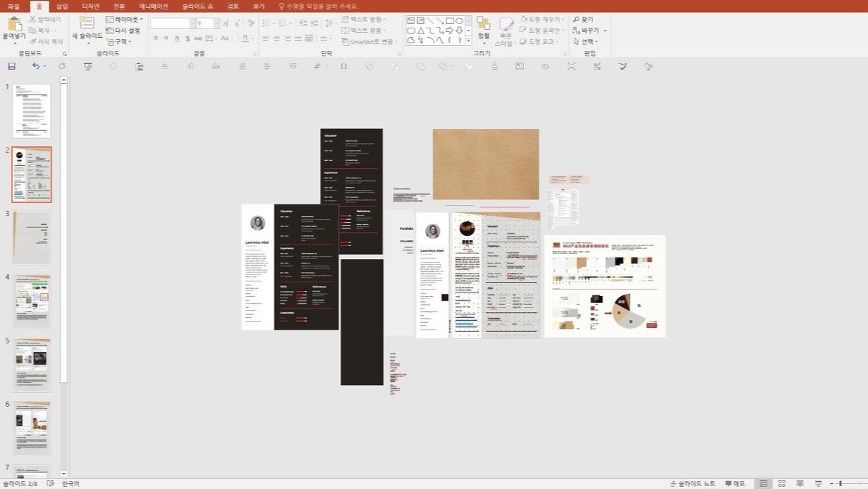Viewport: 868px width, 489px height.
Task: Click the Paste (붙여넣기) clipboard icon
Action: (15, 24)
